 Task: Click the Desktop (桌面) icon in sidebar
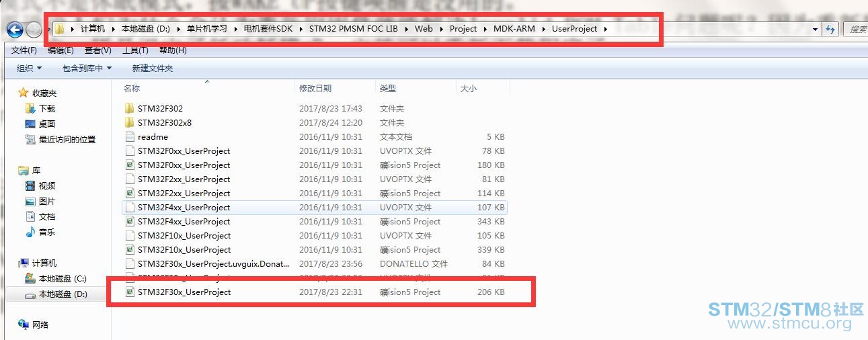tap(30, 124)
